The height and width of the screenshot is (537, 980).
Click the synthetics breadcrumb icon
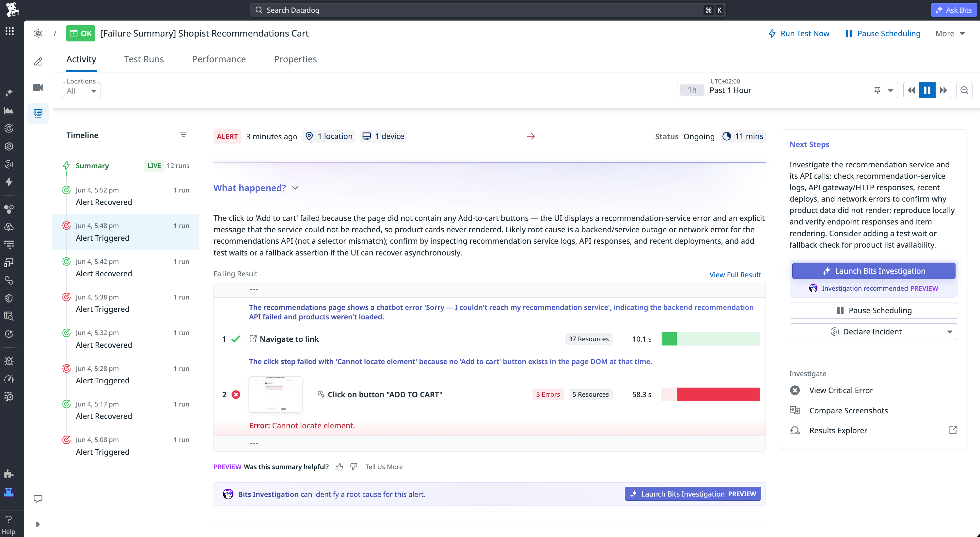(38, 34)
